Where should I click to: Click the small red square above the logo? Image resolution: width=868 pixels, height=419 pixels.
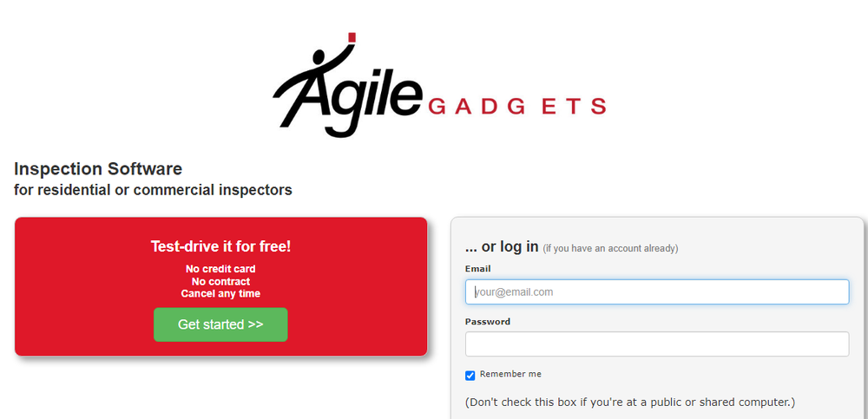point(352,36)
